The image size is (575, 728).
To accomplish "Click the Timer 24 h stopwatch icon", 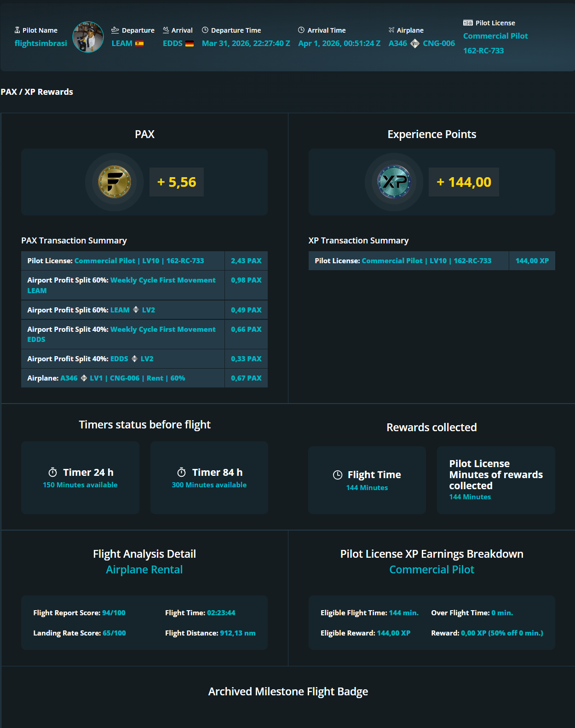I will (53, 473).
